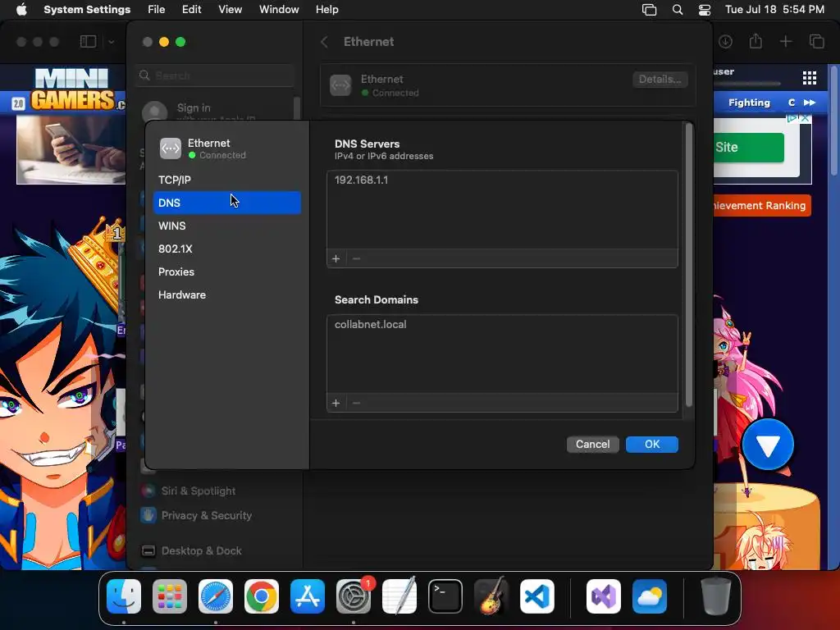Open Terminal from the Dock
The image size is (840, 630).
point(445,596)
